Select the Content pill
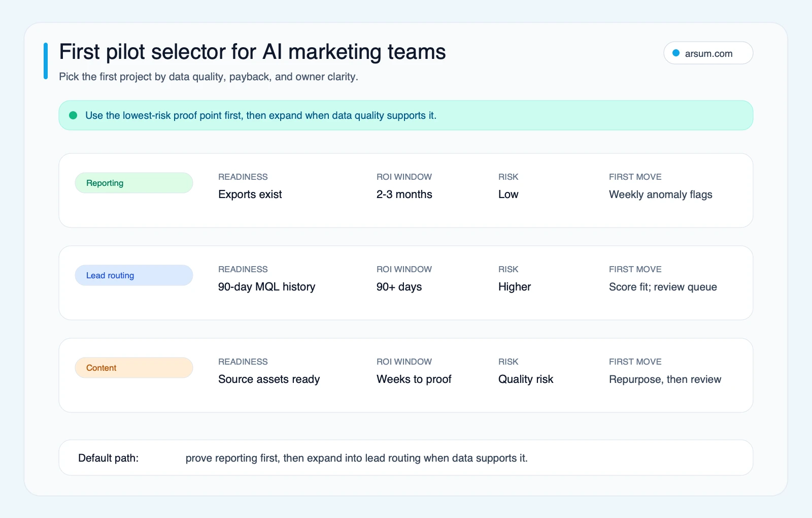This screenshot has width=812, height=518. pos(134,368)
